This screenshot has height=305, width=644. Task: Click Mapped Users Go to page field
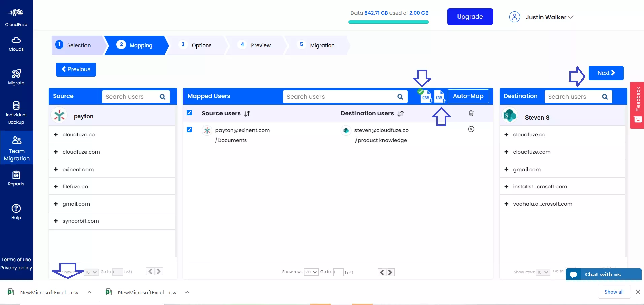[x=338, y=272]
